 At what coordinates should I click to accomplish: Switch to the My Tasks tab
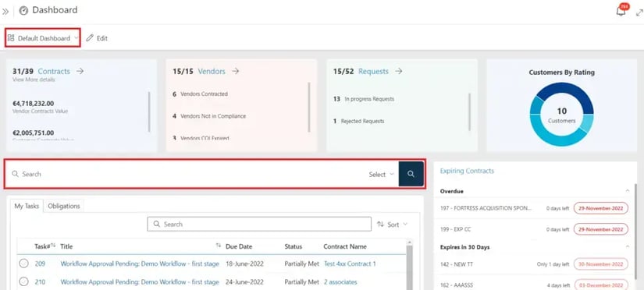pos(27,206)
